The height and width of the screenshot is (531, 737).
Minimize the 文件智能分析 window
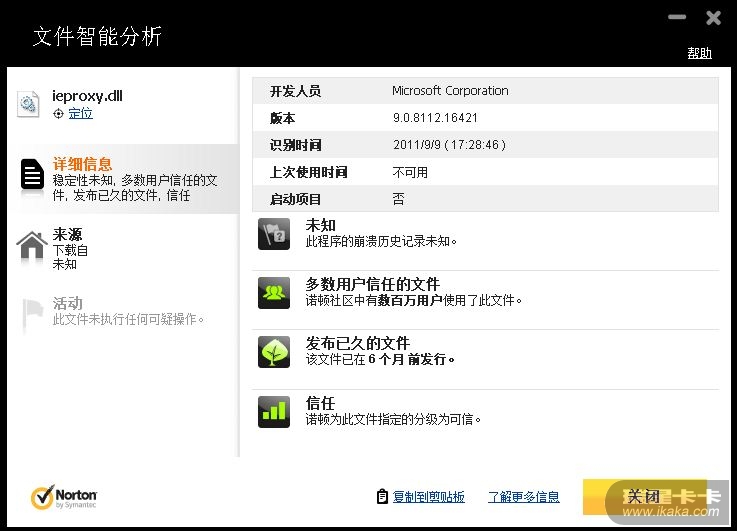677,17
